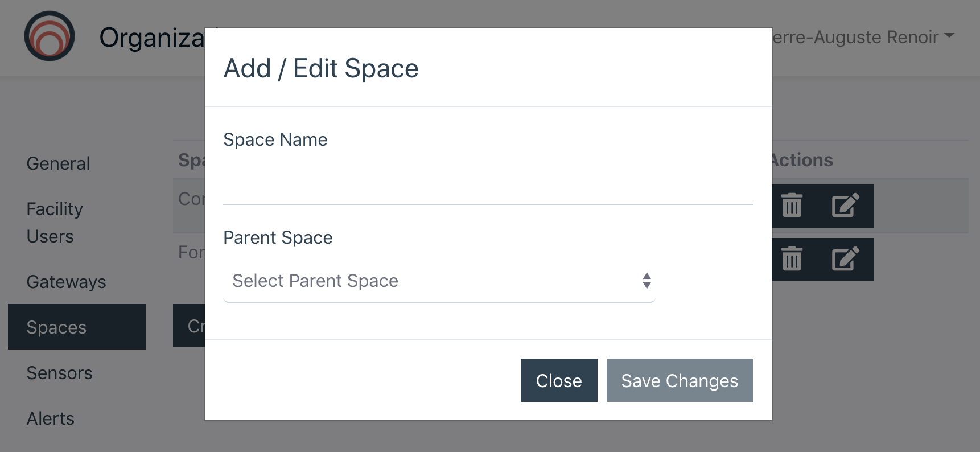Click the circular organization logo icon
980x452 pixels.
point(50,36)
